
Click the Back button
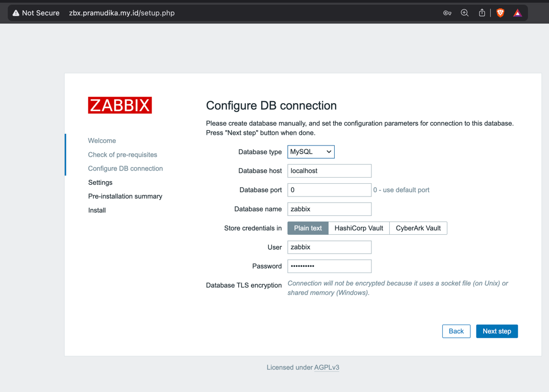pyautogui.click(x=456, y=331)
